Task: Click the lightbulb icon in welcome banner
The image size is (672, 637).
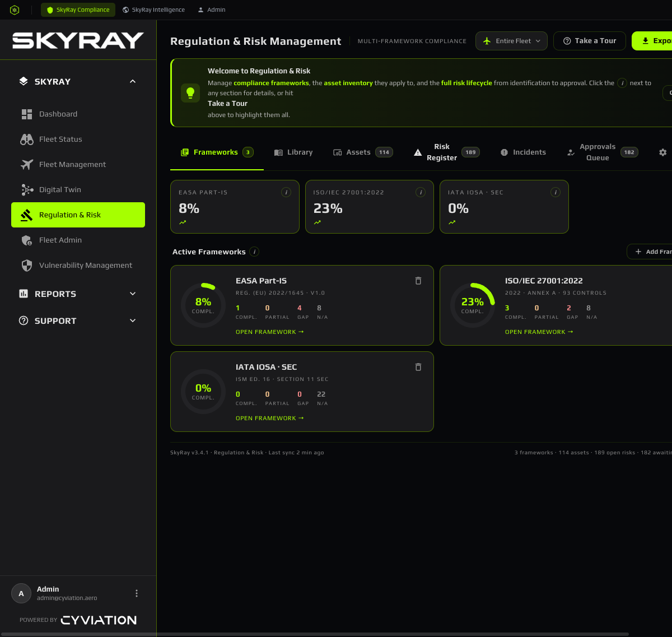Action: pyautogui.click(x=190, y=92)
